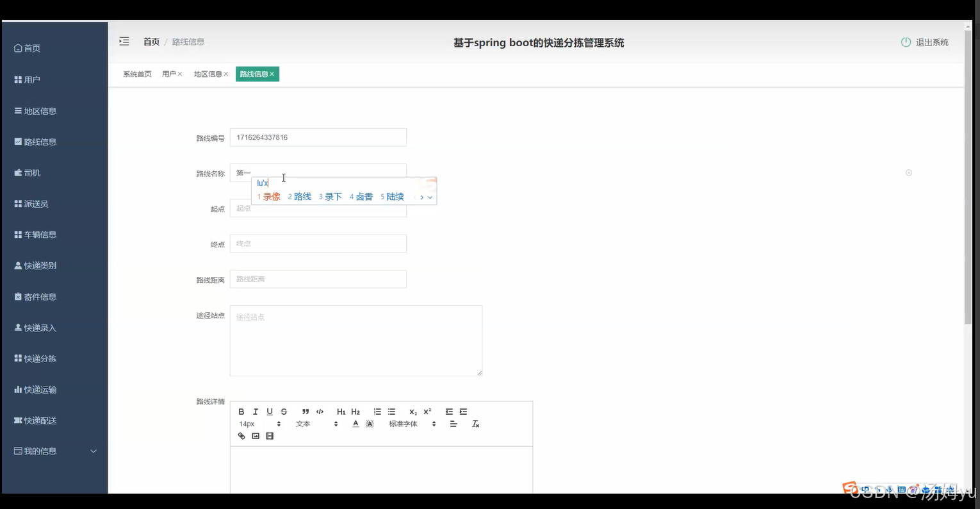Collapse the sidebar with the menu icon
Image resolution: width=980 pixels, height=509 pixels.
(124, 41)
